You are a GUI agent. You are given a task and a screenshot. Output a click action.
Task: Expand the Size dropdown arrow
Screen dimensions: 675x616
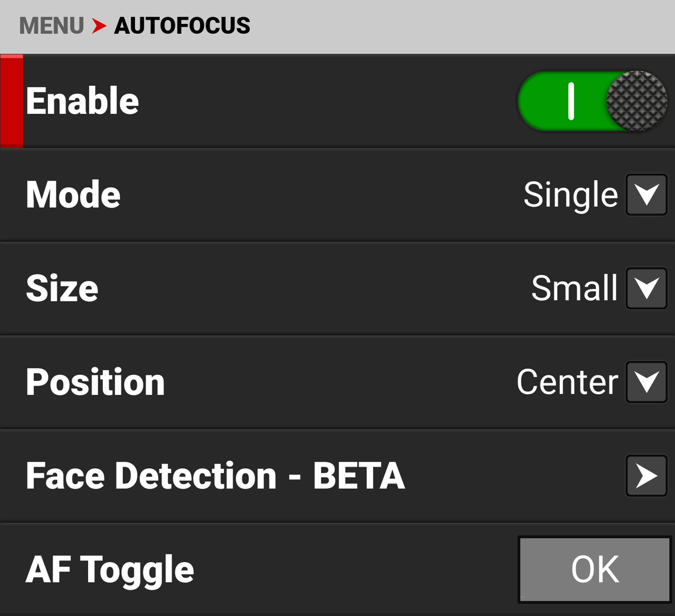(x=647, y=288)
